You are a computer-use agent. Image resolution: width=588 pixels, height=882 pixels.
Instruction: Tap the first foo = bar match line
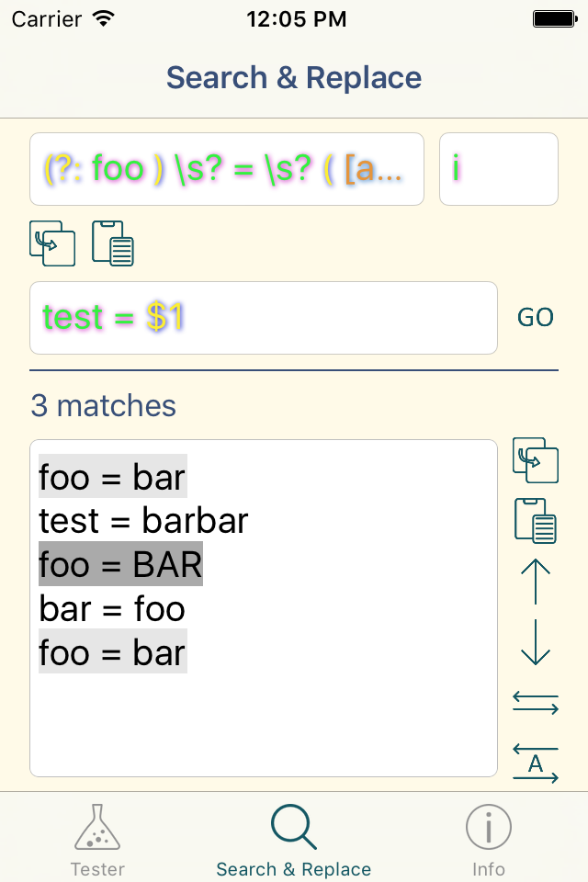[x=112, y=477]
